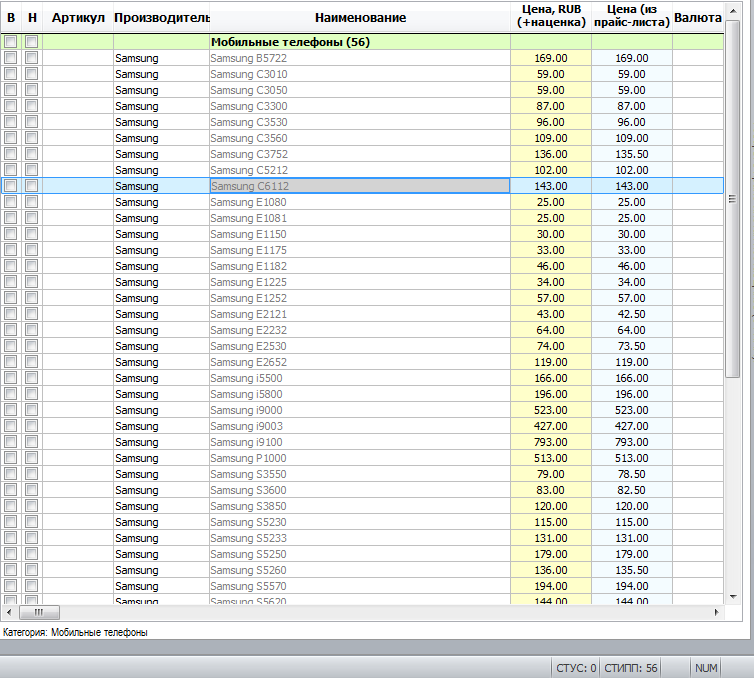Viewport: 754px width, 678px height.
Task: Click the Samsung i5500 name cell
Action: [x=360, y=378]
